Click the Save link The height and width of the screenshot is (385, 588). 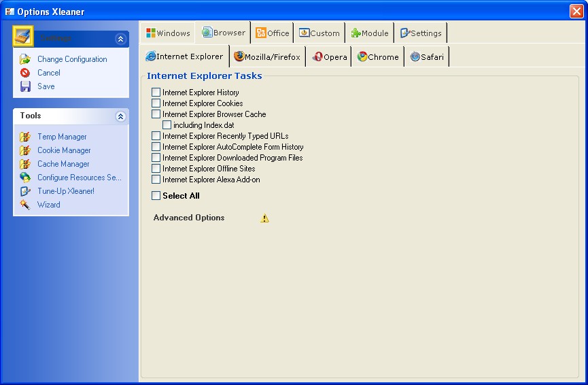pyautogui.click(x=46, y=86)
